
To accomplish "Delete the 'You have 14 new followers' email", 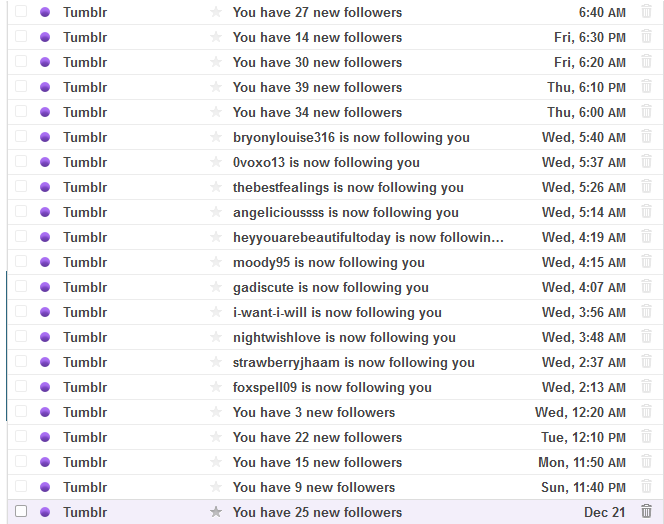I will (646, 37).
